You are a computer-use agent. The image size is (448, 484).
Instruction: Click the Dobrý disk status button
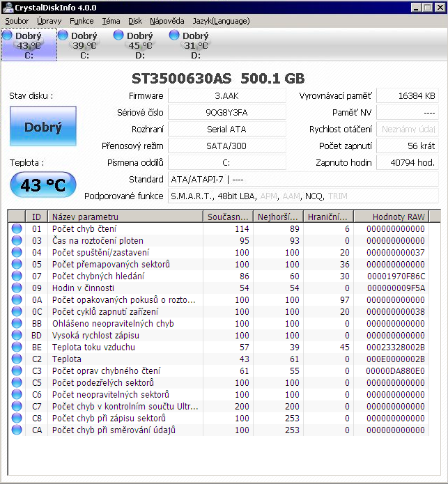[x=43, y=126]
